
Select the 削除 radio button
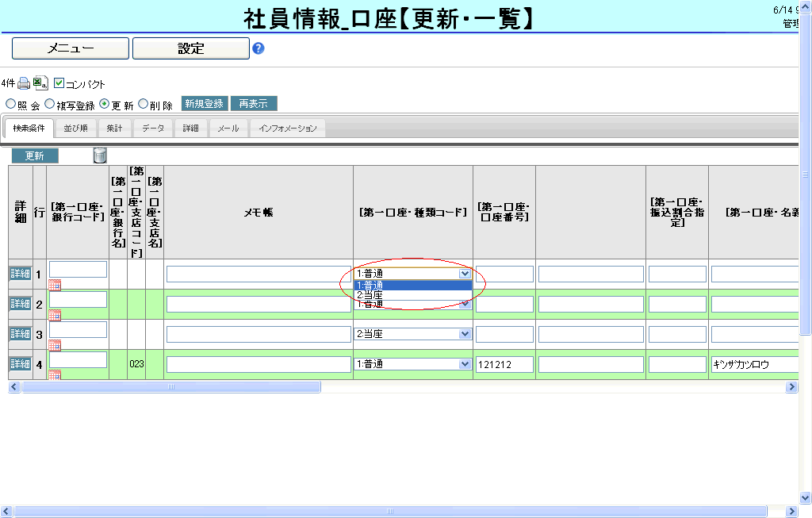tap(143, 104)
